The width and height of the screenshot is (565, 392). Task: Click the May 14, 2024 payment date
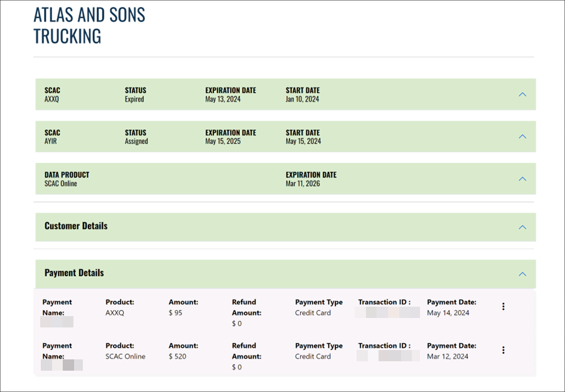448,313
